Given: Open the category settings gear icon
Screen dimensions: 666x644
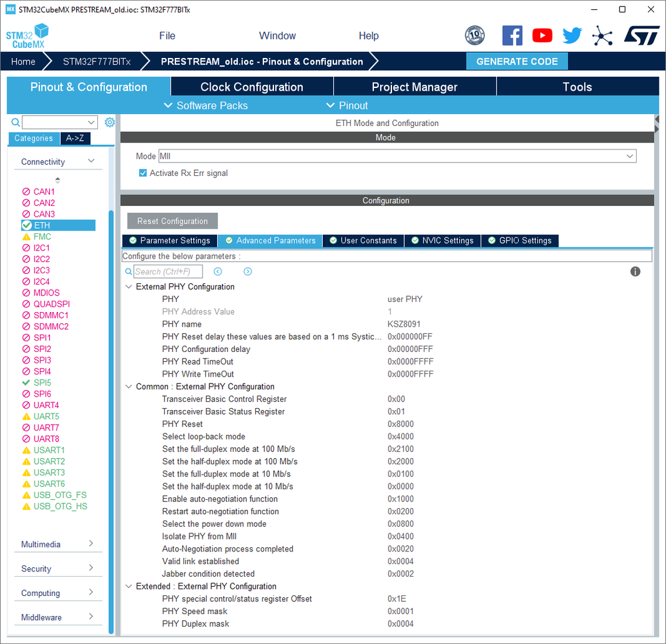Looking at the screenshot, I should [109, 123].
